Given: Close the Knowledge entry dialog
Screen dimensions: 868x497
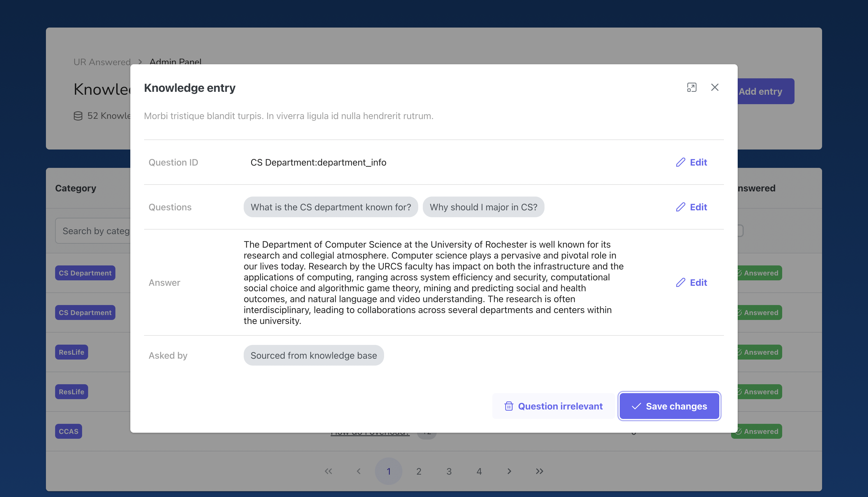Looking at the screenshot, I should [715, 88].
